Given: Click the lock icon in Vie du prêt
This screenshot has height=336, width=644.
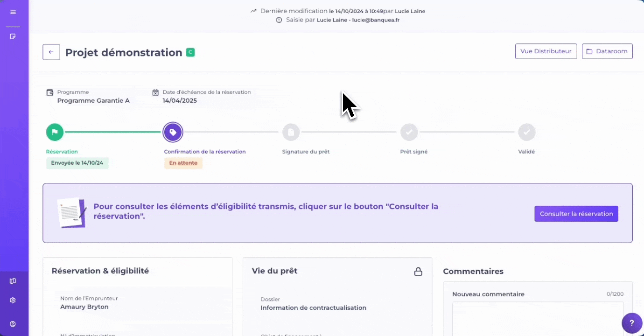Looking at the screenshot, I should (x=418, y=271).
